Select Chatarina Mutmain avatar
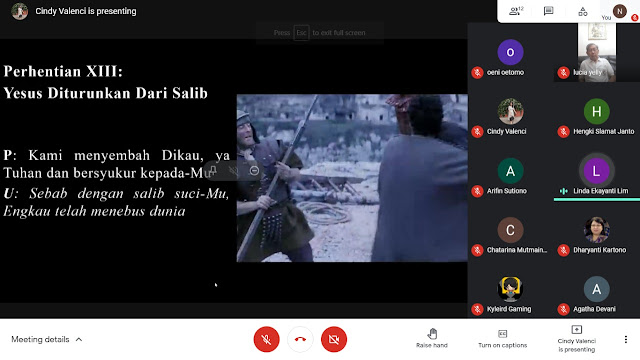This screenshot has width=640, height=360. (510, 230)
